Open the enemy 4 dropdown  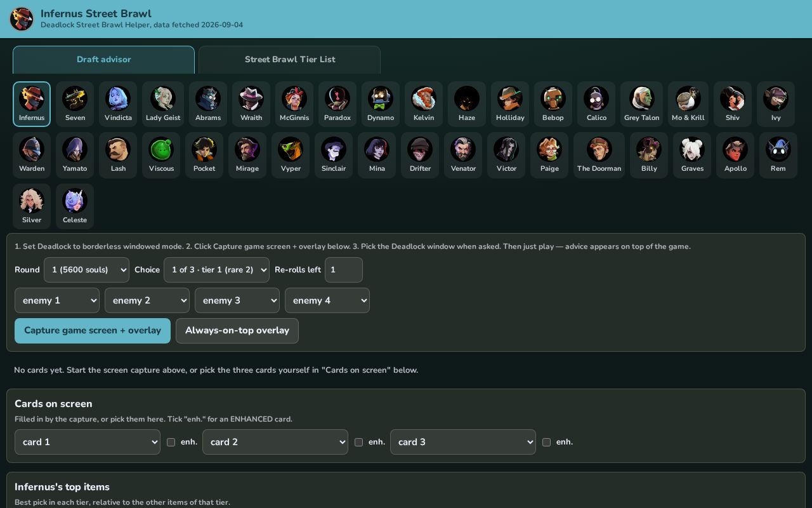327,300
